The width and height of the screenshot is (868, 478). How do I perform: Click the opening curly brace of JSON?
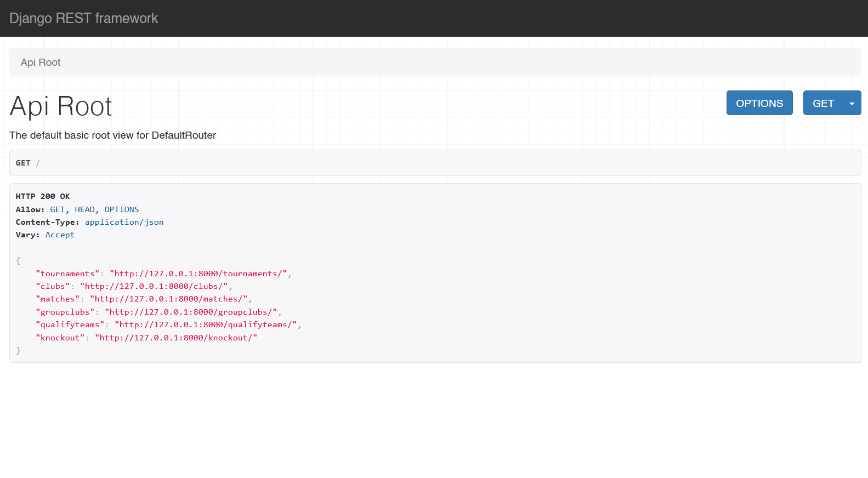pos(18,260)
